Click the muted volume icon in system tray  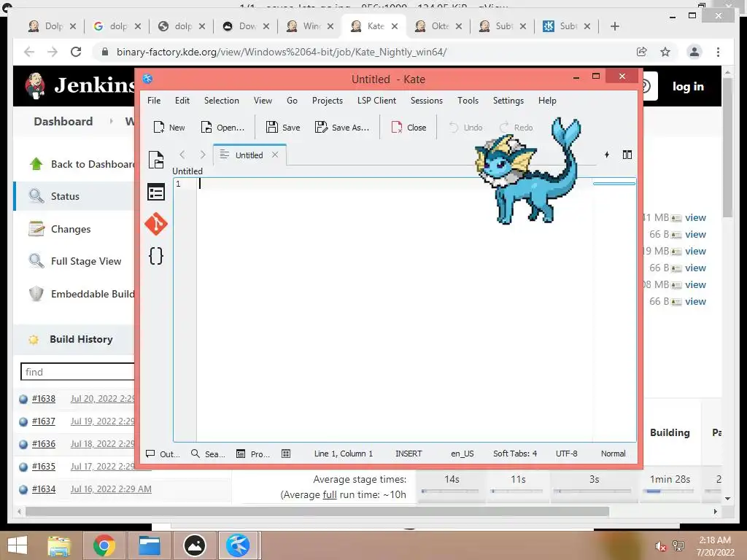[x=660, y=546]
